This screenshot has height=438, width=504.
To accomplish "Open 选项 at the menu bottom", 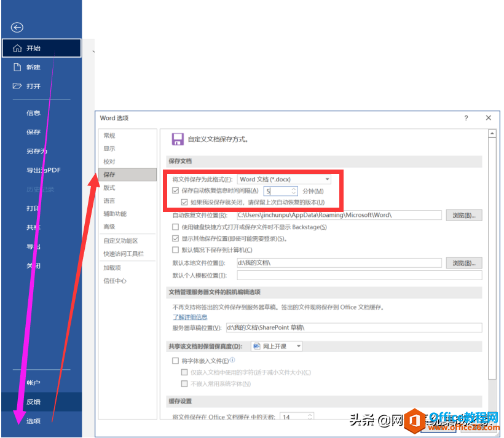I will point(33,421).
